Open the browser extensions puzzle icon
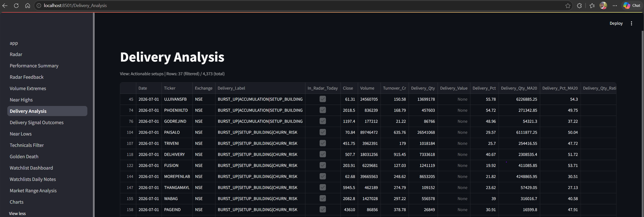The image size is (644, 217). coord(579,6)
